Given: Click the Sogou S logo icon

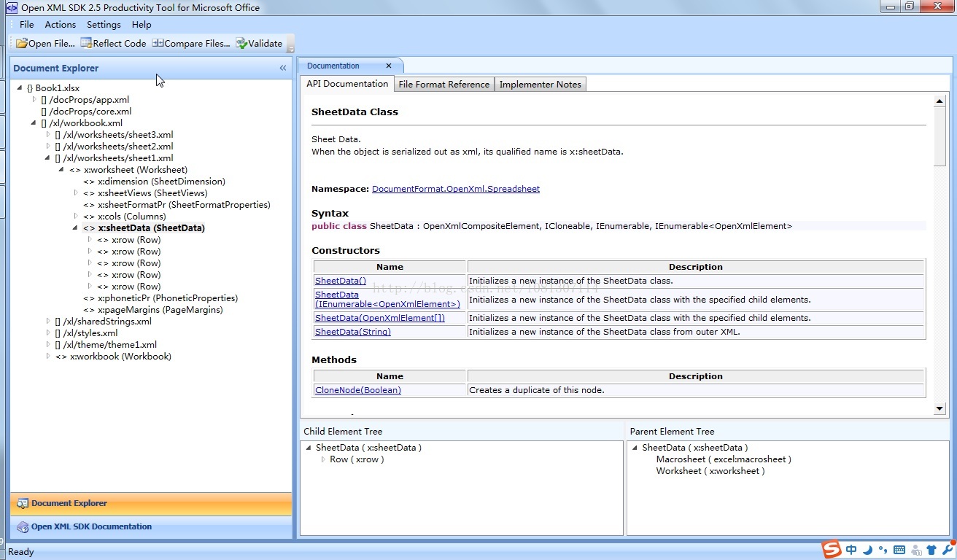Looking at the screenshot, I should (x=832, y=550).
